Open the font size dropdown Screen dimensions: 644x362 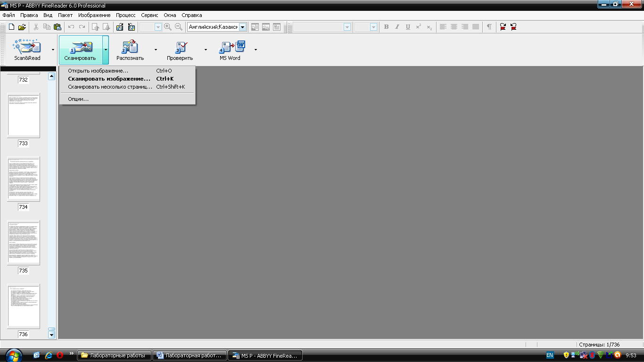[x=373, y=27]
